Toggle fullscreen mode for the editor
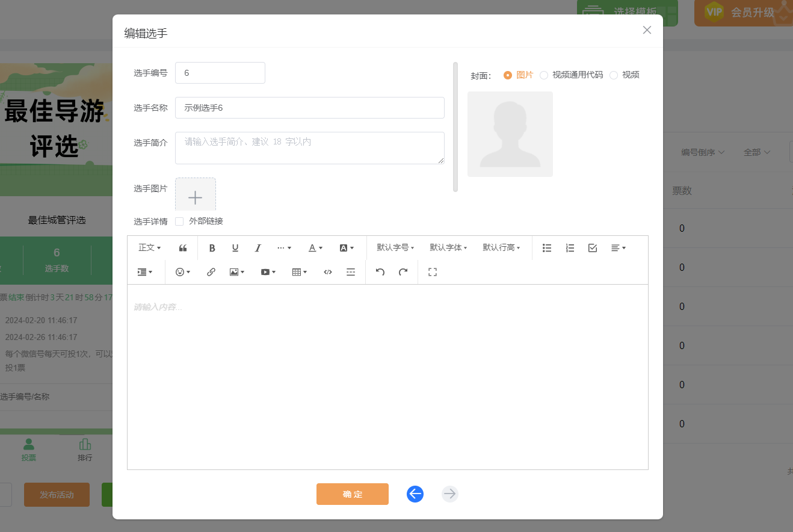 (432, 272)
